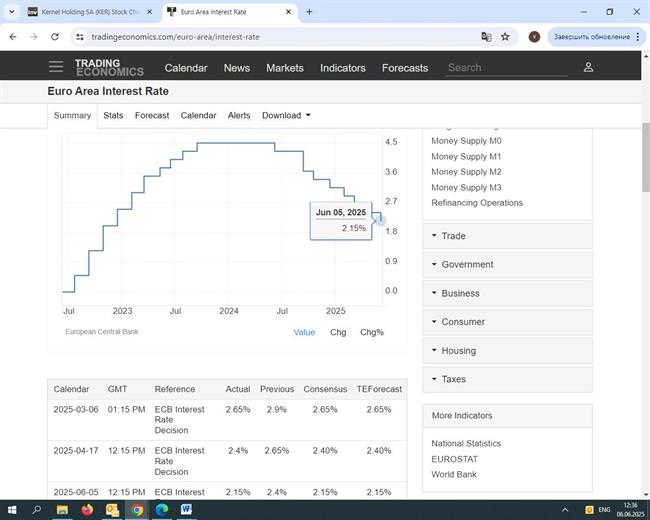Click taskbar search magnifier

(x=36, y=510)
